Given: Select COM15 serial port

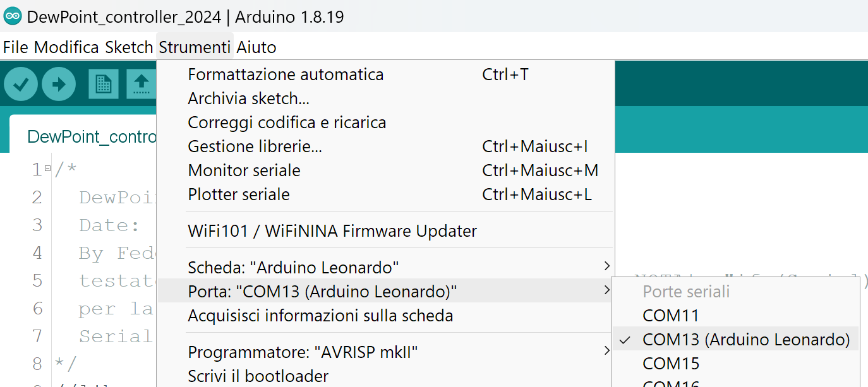Looking at the screenshot, I should point(671,364).
